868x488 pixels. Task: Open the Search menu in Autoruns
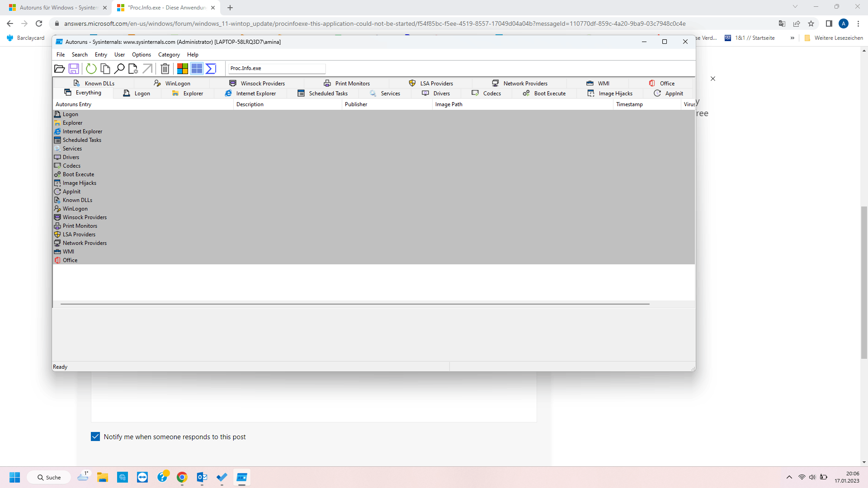(x=80, y=55)
